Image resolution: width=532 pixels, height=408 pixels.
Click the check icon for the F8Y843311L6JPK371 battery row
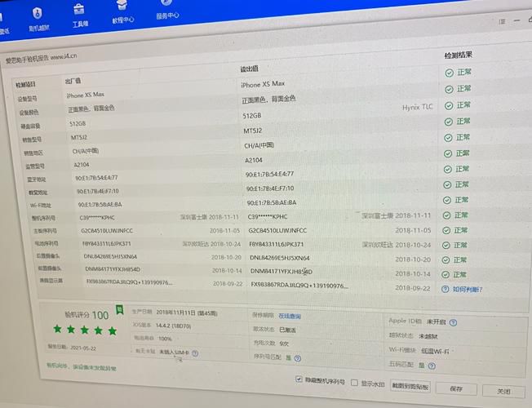[446, 245]
